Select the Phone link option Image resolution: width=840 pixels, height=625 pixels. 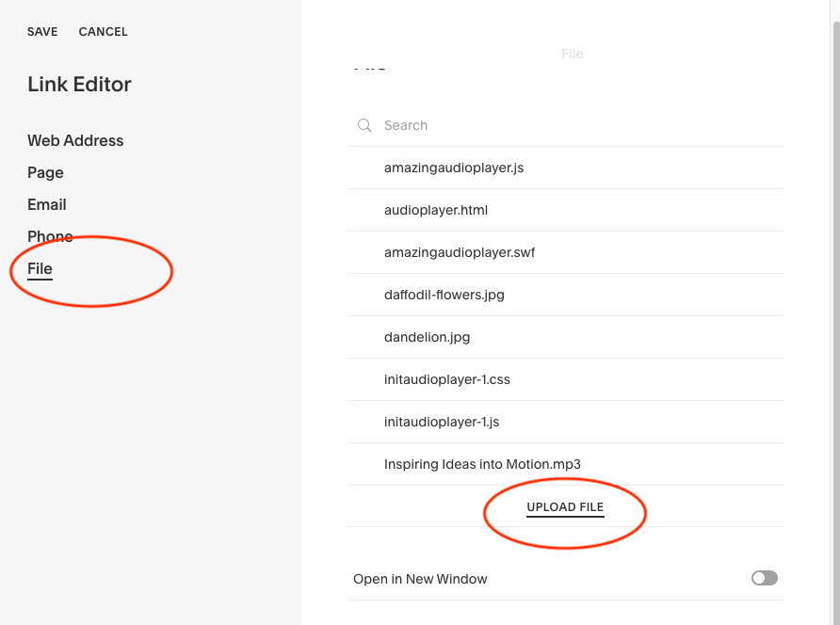click(x=50, y=236)
